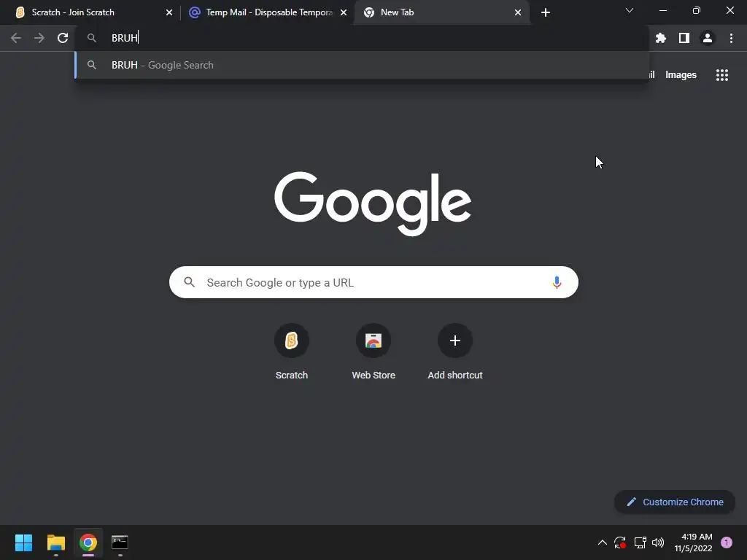
Task: Open the clock showing 4:19 AM
Action: 693,542
